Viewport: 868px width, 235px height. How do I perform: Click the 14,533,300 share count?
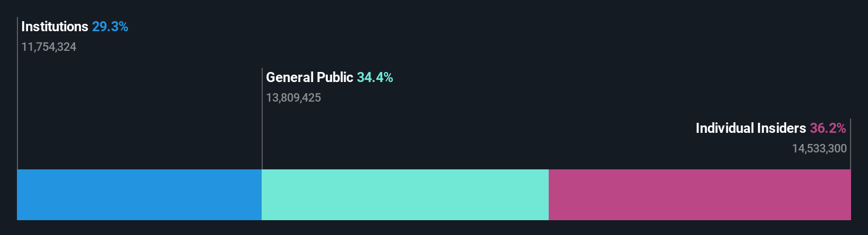[x=819, y=149]
